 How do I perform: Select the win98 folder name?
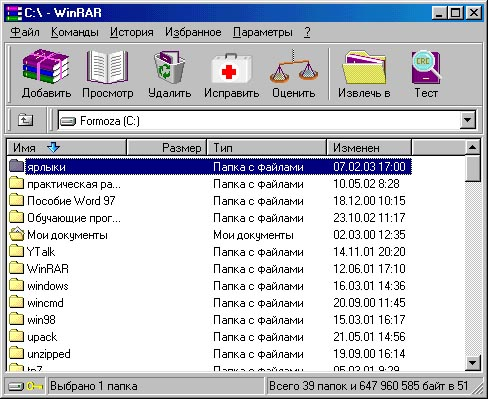pyautogui.click(x=41, y=320)
